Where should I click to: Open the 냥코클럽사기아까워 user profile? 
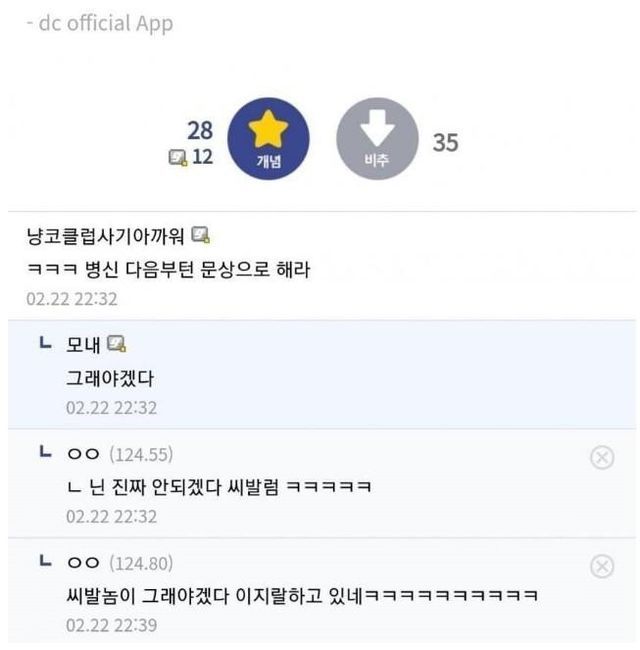coord(106,236)
